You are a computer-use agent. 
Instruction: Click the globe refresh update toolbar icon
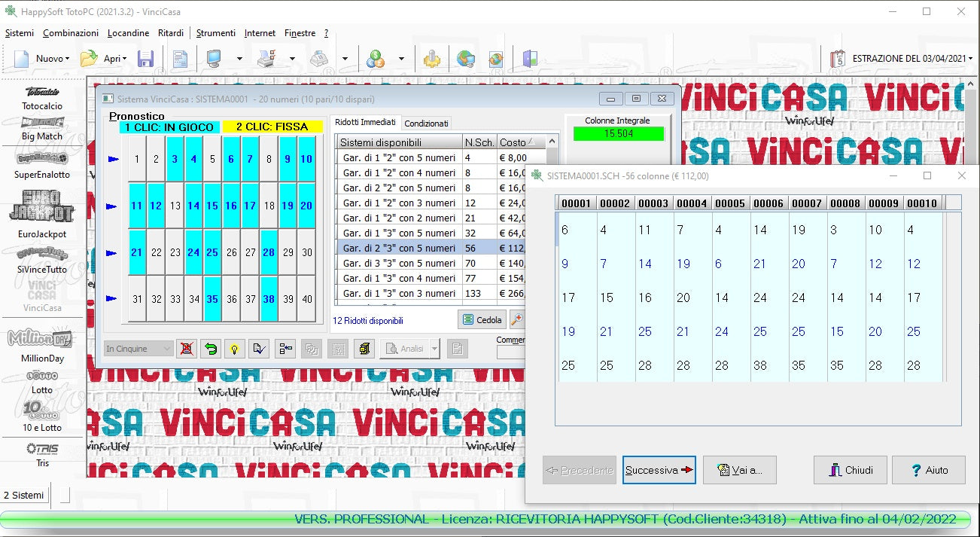pos(495,58)
